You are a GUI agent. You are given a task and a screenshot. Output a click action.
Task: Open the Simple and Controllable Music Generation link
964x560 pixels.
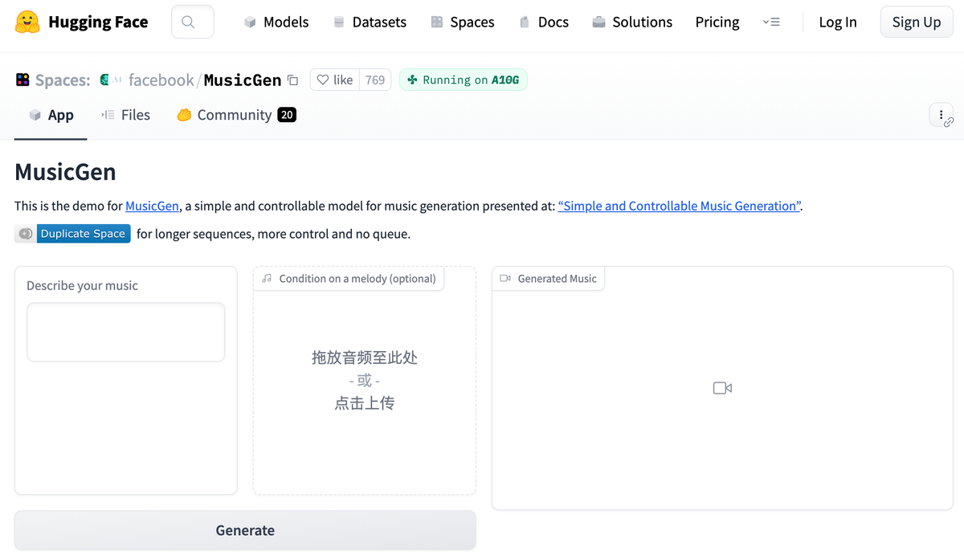tap(679, 206)
